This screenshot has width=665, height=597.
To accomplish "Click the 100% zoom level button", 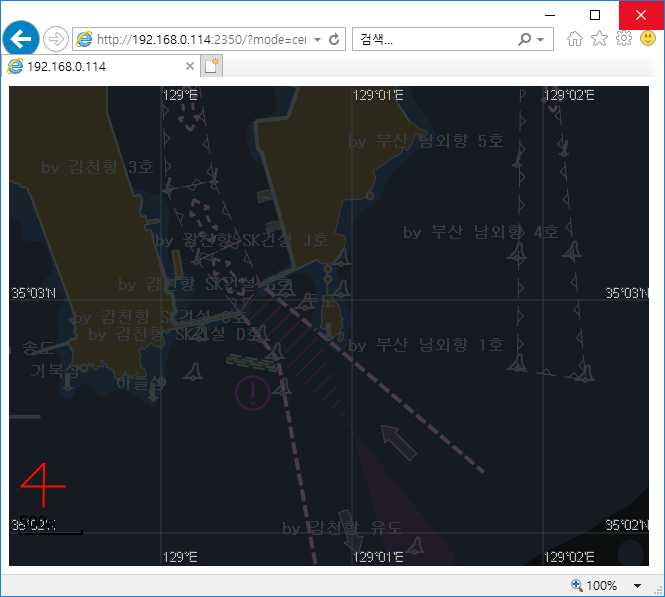I will point(594,586).
